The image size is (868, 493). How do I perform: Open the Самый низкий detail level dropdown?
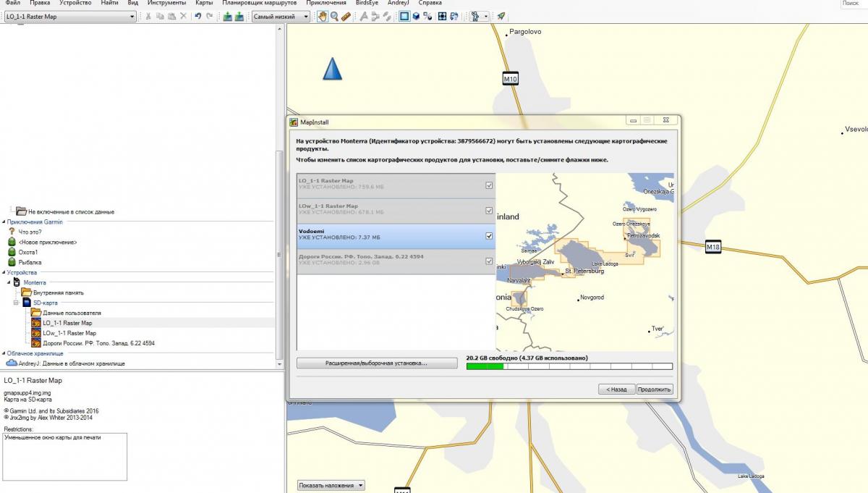click(306, 17)
